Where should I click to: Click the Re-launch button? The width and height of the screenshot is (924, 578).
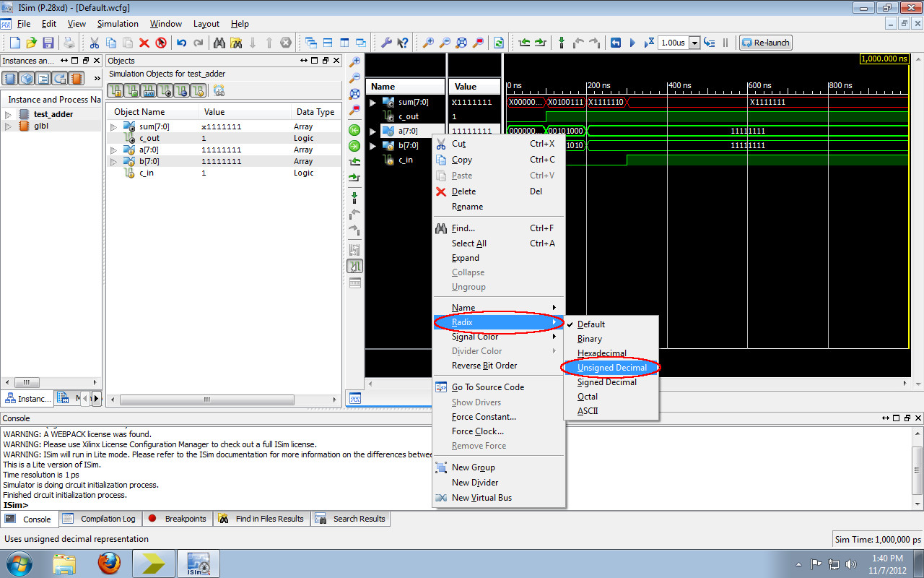[764, 43]
